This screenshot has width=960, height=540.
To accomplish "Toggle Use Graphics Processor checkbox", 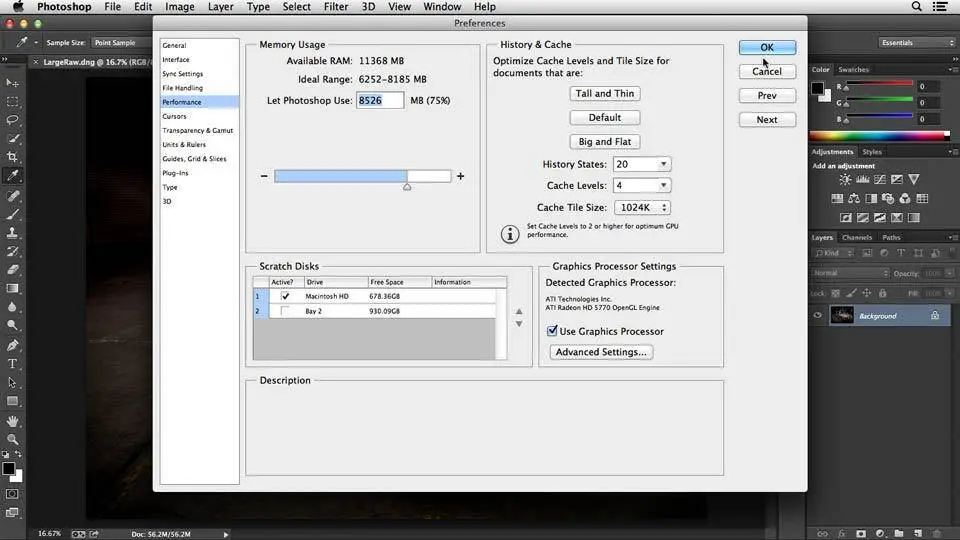I will (552, 331).
